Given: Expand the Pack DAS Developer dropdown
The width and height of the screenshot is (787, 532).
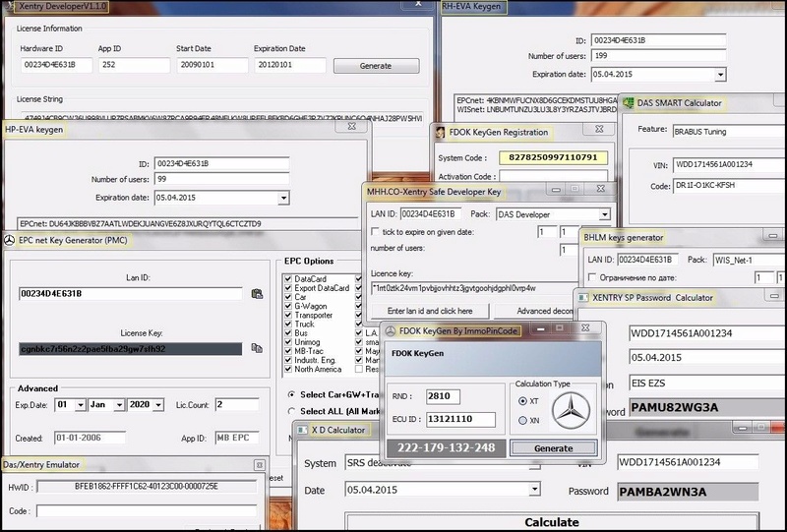Looking at the screenshot, I should click(604, 214).
